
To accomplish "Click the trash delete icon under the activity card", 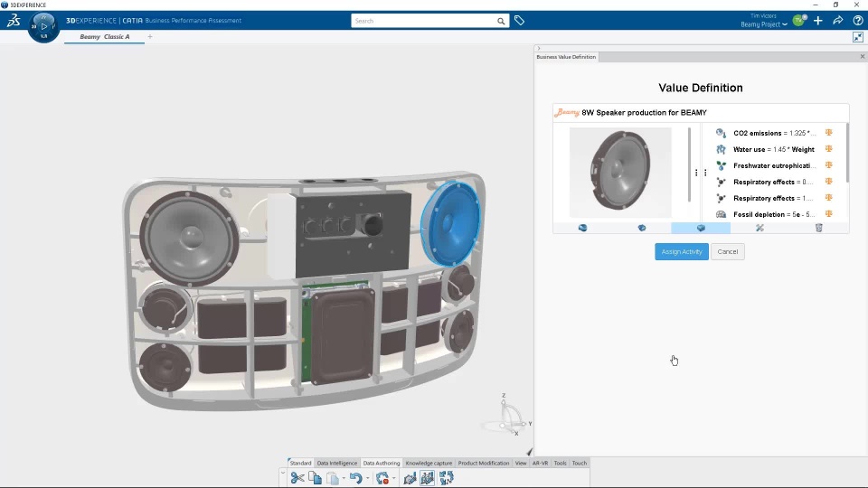I will point(819,228).
